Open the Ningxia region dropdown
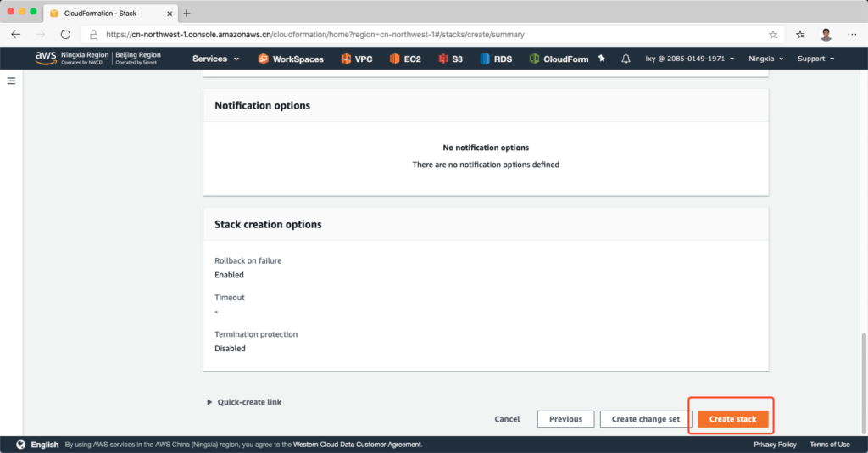This screenshot has height=453, width=868. click(x=766, y=59)
